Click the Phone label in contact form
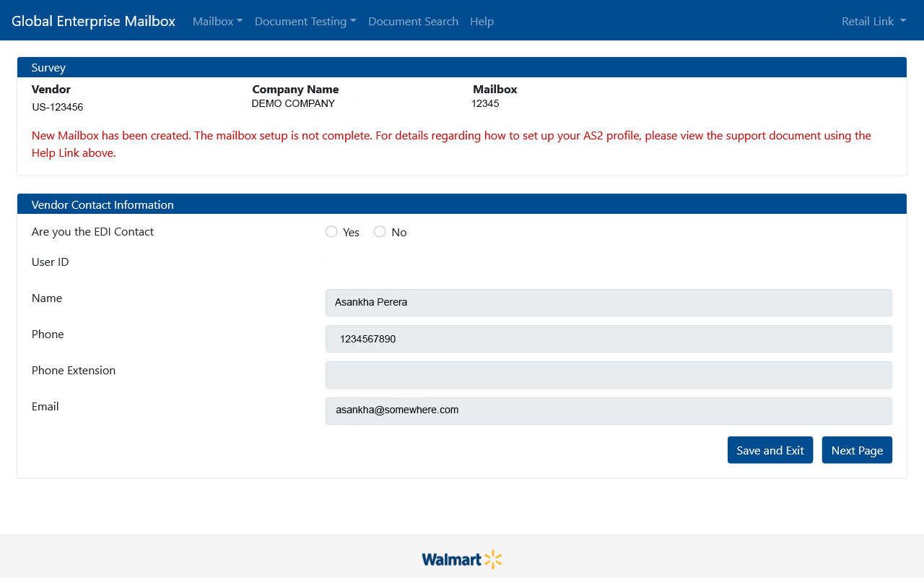This screenshot has height=578, width=924. pyautogui.click(x=48, y=335)
